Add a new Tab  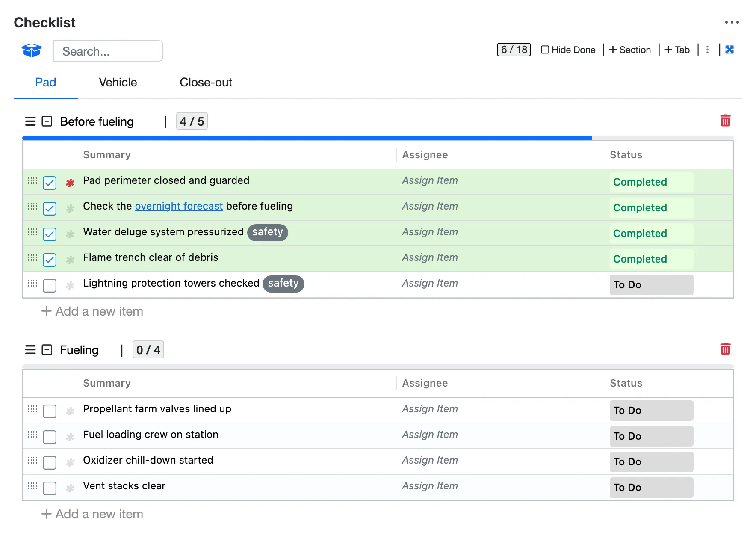point(677,50)
